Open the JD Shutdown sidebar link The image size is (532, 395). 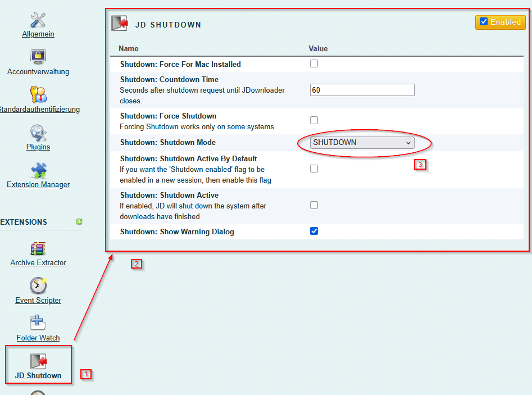pos(38,375)
